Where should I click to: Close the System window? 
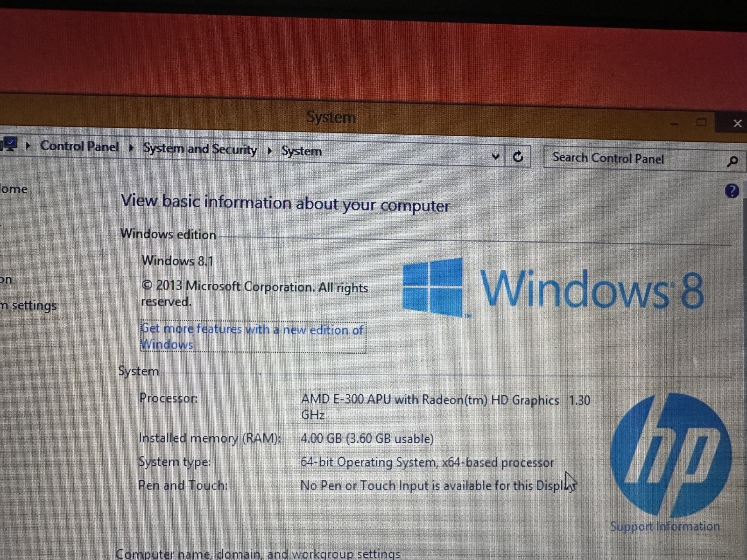pos(737,123)
